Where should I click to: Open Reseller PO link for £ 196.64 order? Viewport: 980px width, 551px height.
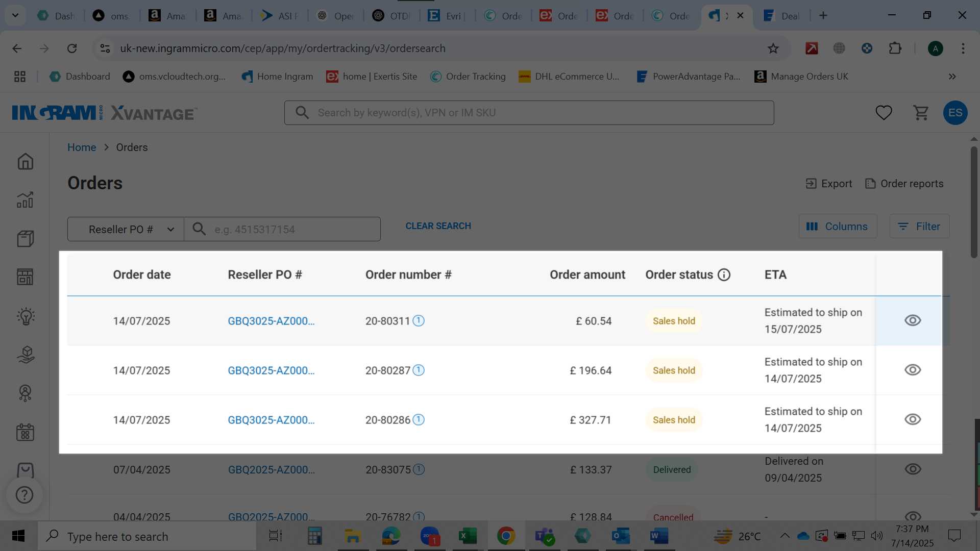tap(271, 370)
